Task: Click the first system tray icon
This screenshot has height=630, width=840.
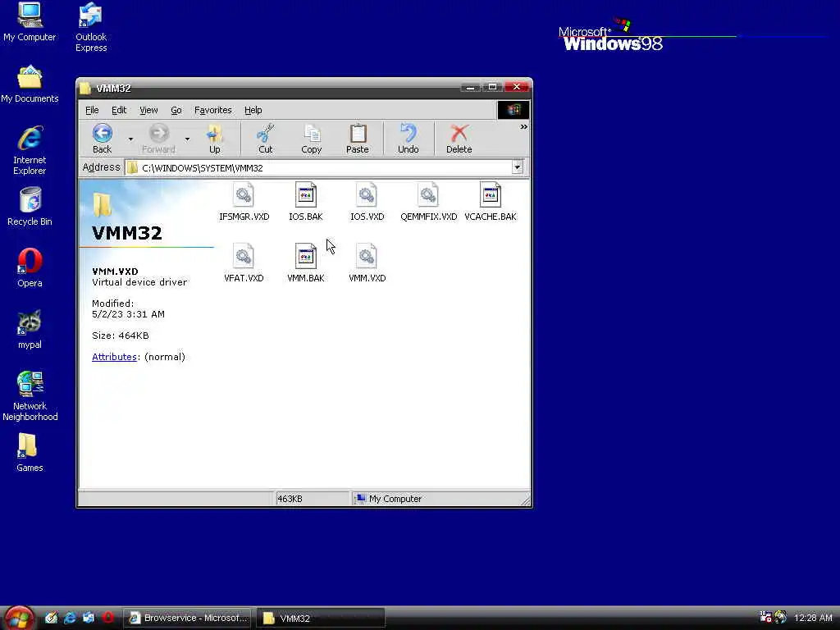Action: click(x=765, y=617)
